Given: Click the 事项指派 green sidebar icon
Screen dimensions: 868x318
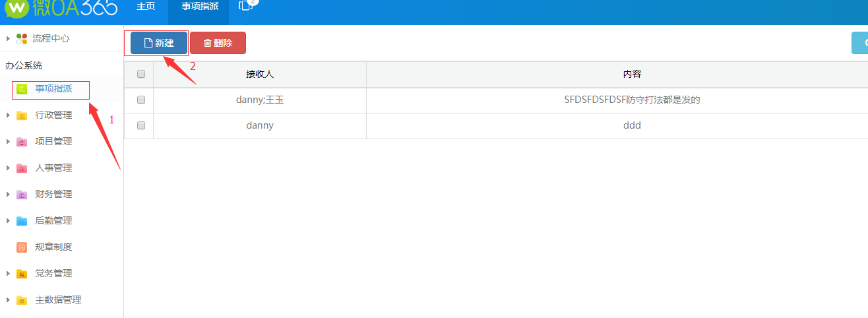Looking at the screenshot, I should 22,88.
